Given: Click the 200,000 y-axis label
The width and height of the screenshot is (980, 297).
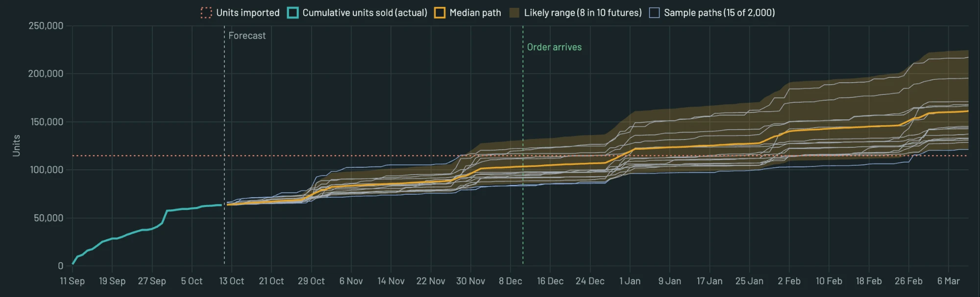Looking at the screenshot, I should pos(46,74).
